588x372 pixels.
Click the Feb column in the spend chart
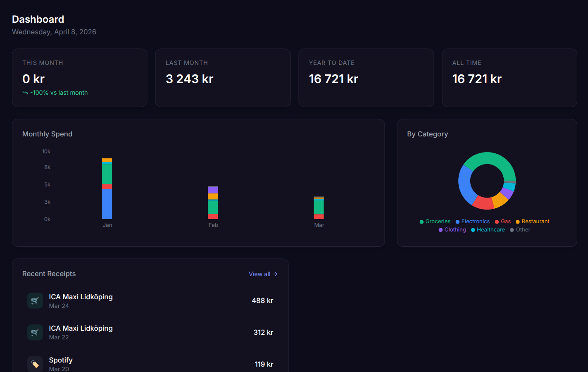[x=213, y=203]
